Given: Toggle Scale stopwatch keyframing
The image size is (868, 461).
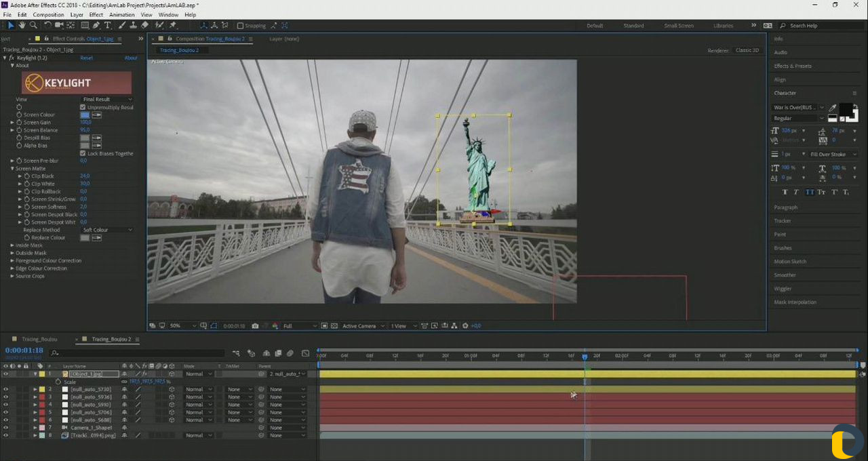Looking at the screenshot, I should pyautogui.click(x=59, y=382).
